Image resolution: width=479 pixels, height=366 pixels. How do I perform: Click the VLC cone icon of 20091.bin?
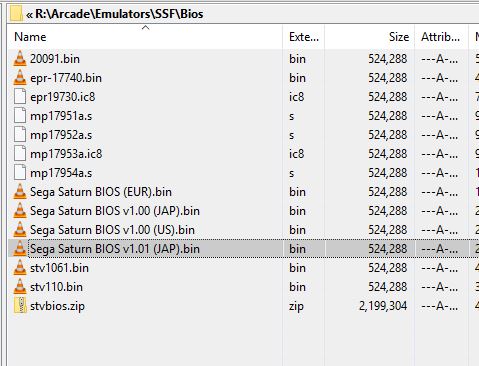pyautogui.click(x=20, y=59)
